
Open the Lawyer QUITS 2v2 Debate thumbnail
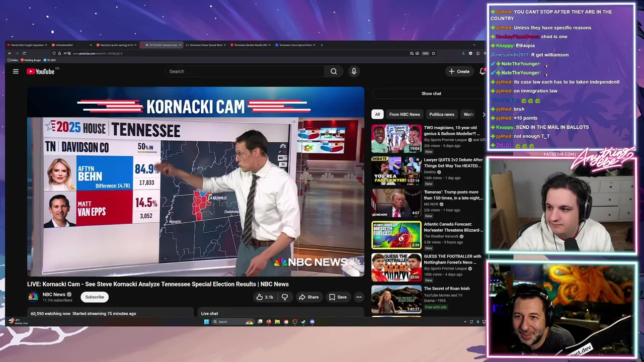tap(396, 170)
